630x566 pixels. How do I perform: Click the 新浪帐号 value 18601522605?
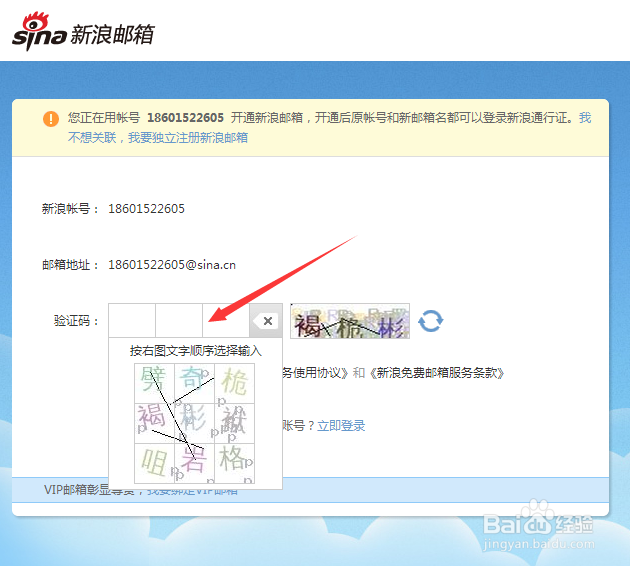[146, 209]
